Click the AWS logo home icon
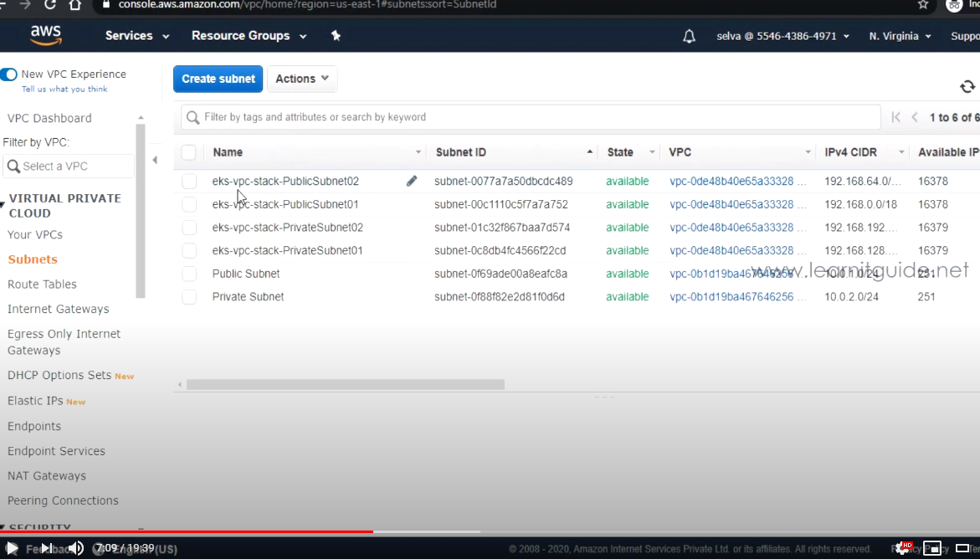The width and height of the screenshot is (980, 559). (x=46, y=36)
